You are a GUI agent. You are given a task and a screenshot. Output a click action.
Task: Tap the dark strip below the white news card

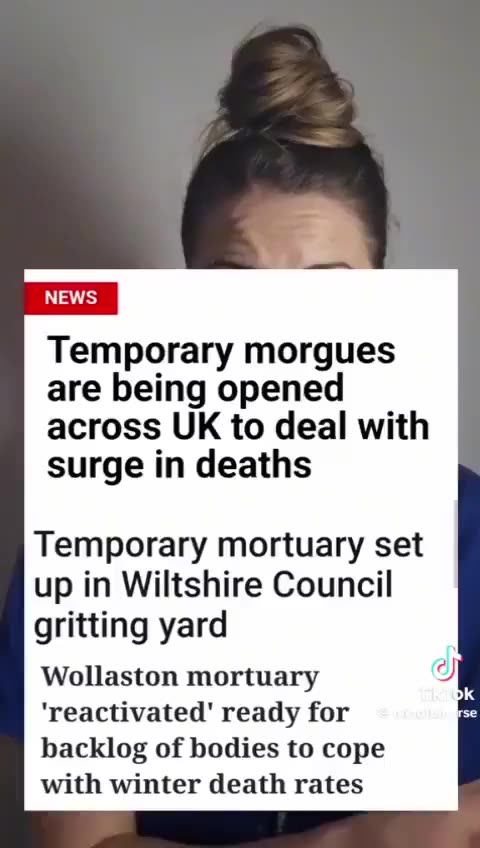coord(240,829)
